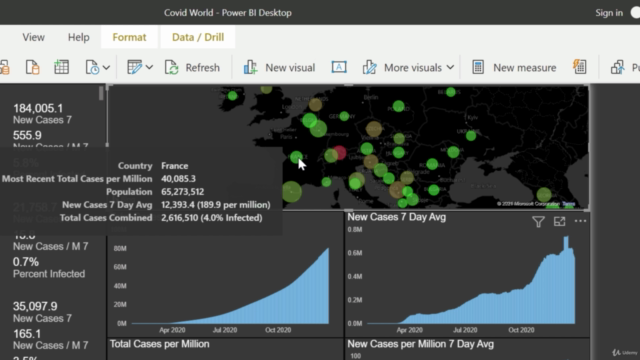This screenshot has width=640, height=360.
Task: Click Sign in
Action: 609,13
